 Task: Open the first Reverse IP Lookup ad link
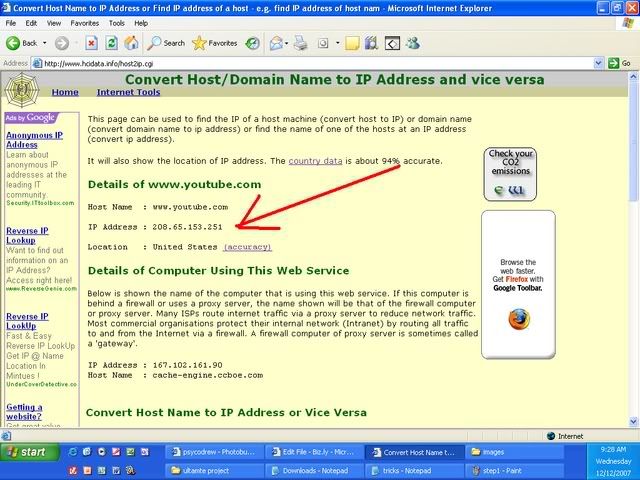click(27, 236)
